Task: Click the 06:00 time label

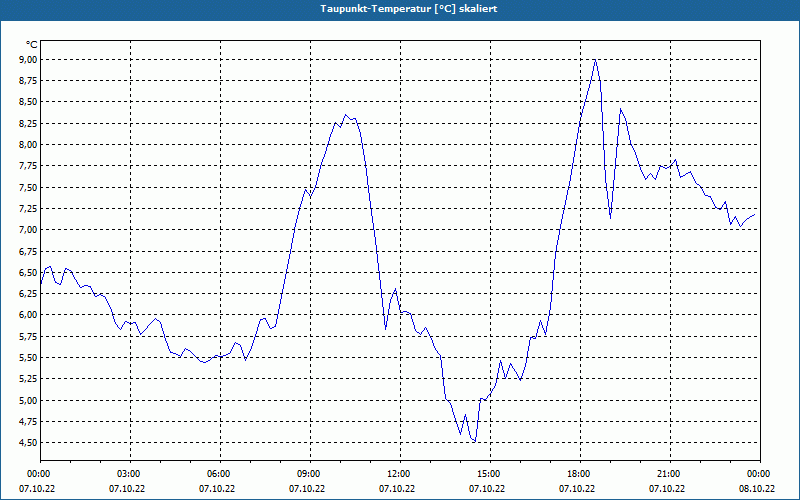Action: [x=220, y=474]
